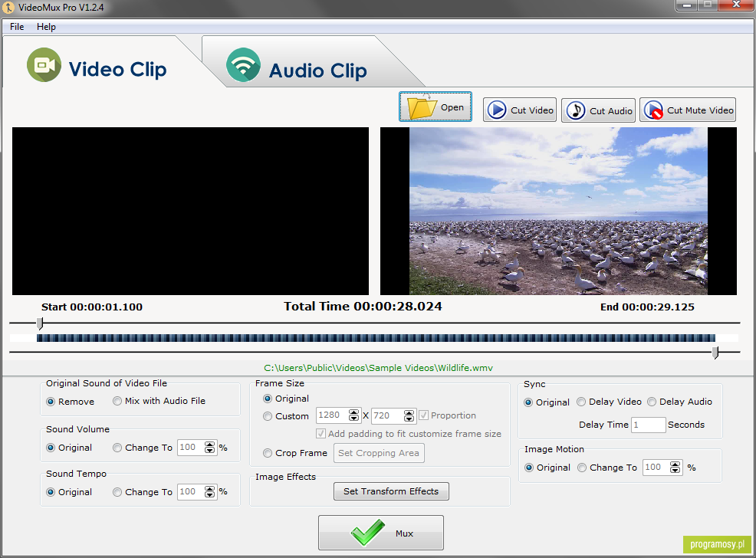Click the frame height 720 spinner arrows
The width and height of the screenshot is (756, 558).
tap(409, 415)
